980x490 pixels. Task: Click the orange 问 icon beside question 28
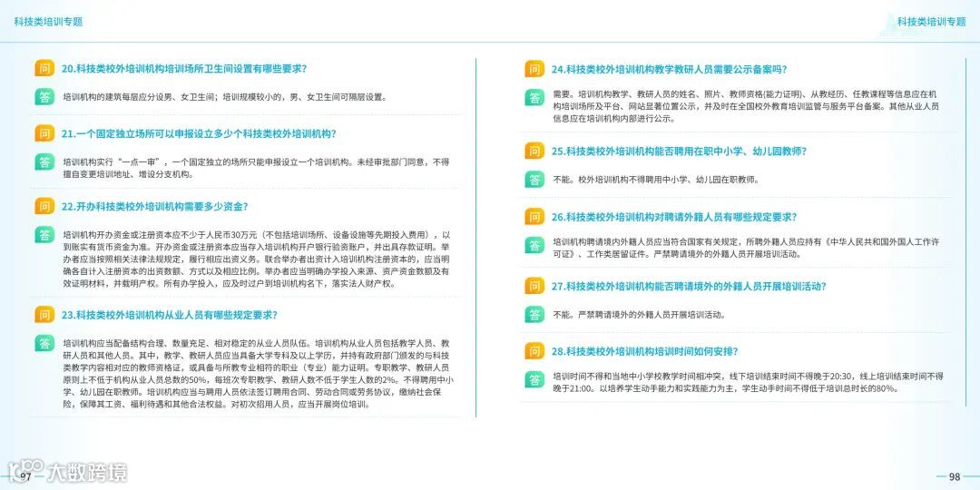pyautogui.click(x=534, y=351)
